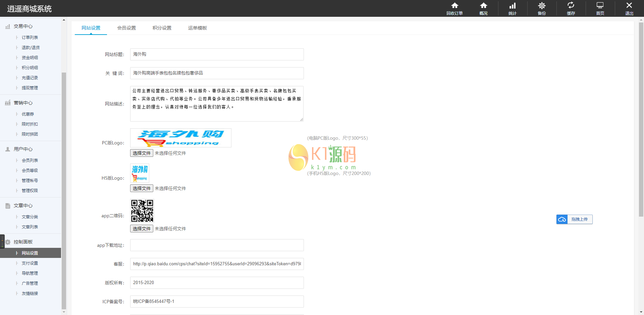The image size is (644, 315).
Task: Click the PC版Logo preview image
Action: (181, 138)
